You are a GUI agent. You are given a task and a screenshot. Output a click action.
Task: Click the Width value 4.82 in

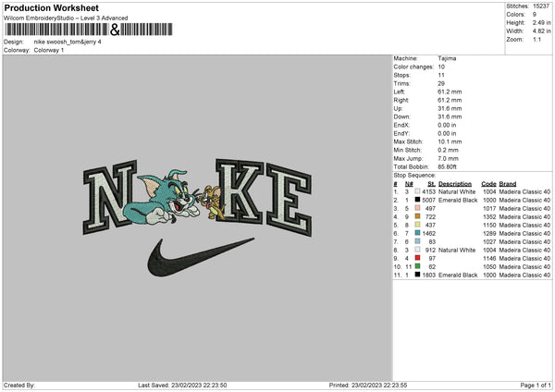coord(541,31)
